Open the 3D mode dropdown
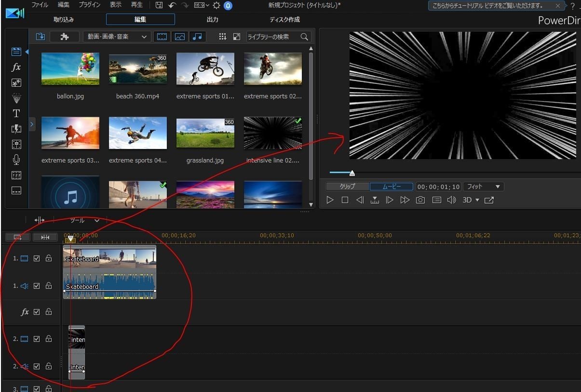The height and width of the screenshot is (392, 581). [x=471, y=200]
